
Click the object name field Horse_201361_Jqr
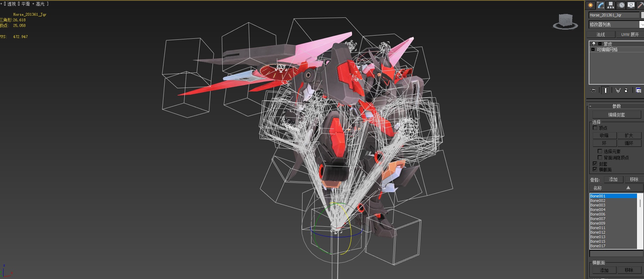tap(614, 15)
